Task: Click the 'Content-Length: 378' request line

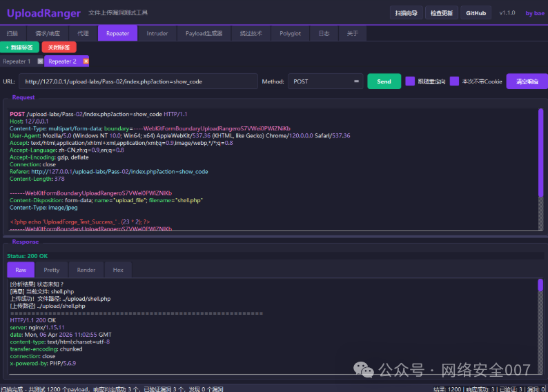Action: coord(37,179)
